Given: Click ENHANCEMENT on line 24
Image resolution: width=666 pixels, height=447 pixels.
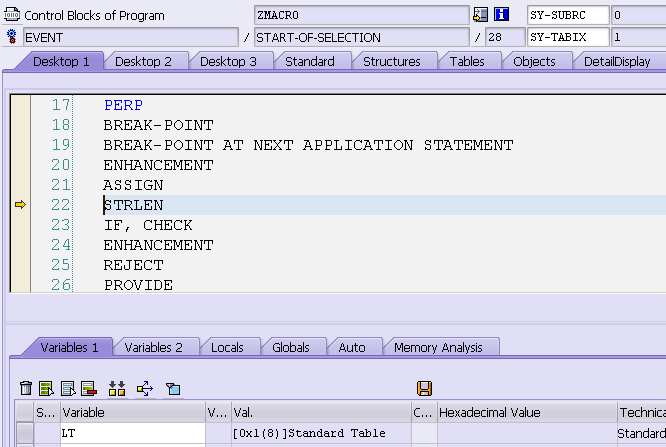Looking at the screenshot, I should click(x=158, y=245).
